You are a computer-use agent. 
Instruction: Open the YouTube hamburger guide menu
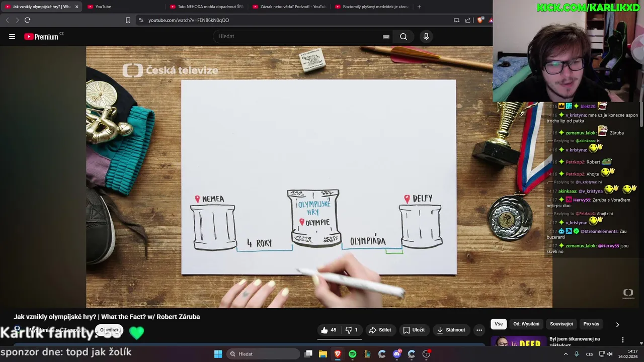[12, 37]
